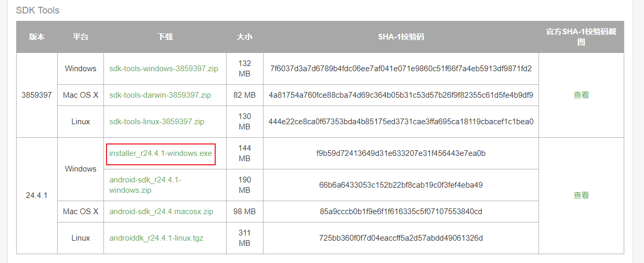Download the androiddk_r24.4.1-linux.tgz file
The height and width of the screenshot is (263, 644).
pyautogui.click(x=156, y=238)
